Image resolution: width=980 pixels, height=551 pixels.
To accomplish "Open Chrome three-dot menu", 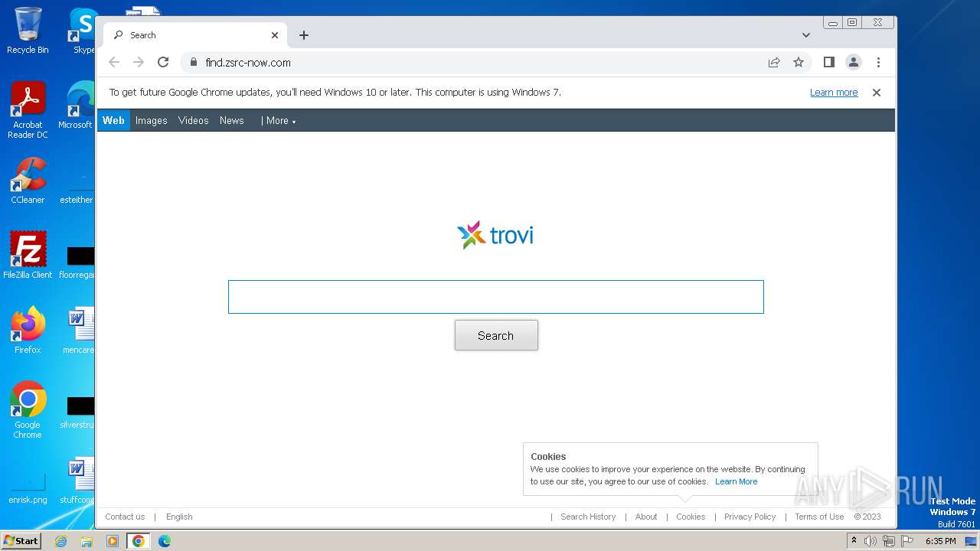I will [x=878, y=62].
